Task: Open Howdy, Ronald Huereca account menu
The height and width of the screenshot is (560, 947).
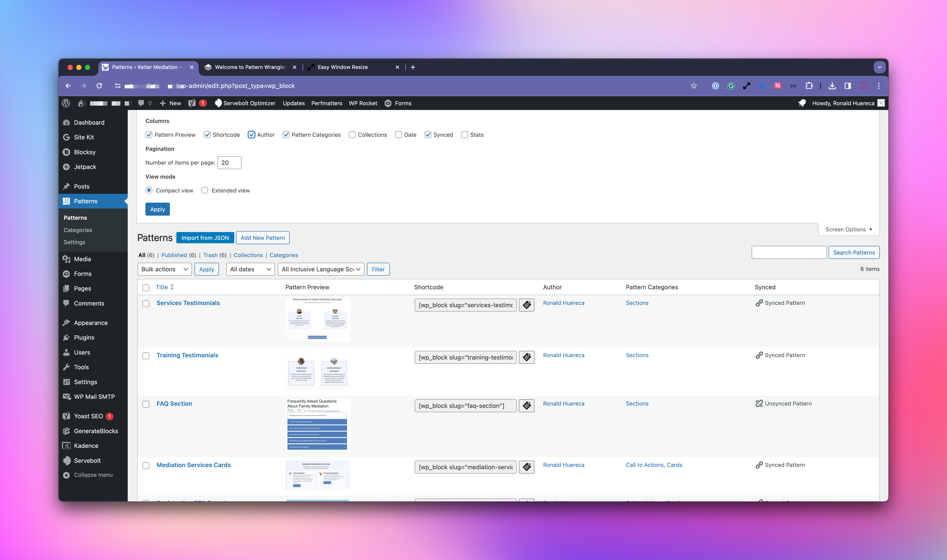Action: pyautogui.click(x=848, y=103)
